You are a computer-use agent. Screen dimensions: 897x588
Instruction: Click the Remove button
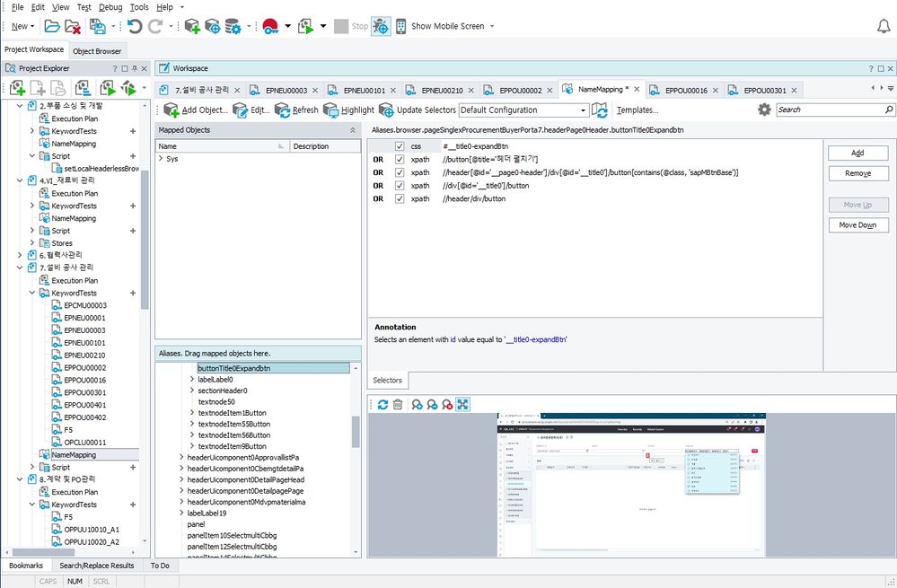[x=857, y=173]
